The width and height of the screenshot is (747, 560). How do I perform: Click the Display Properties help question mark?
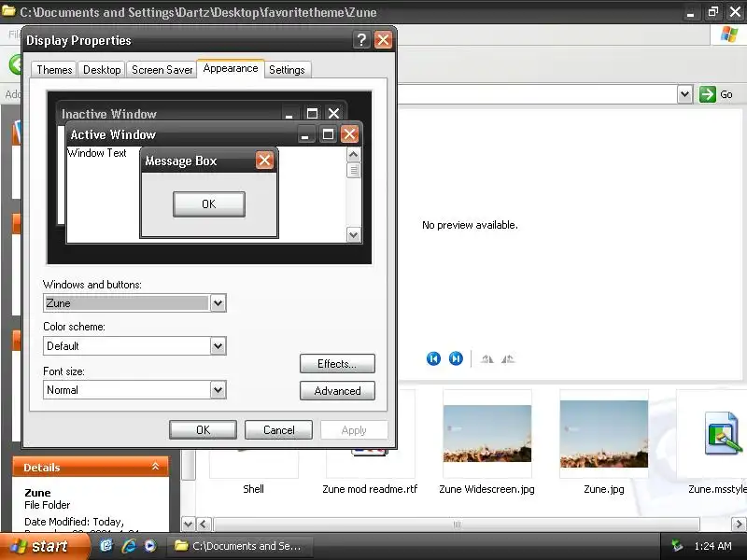(x=361, y=40)
